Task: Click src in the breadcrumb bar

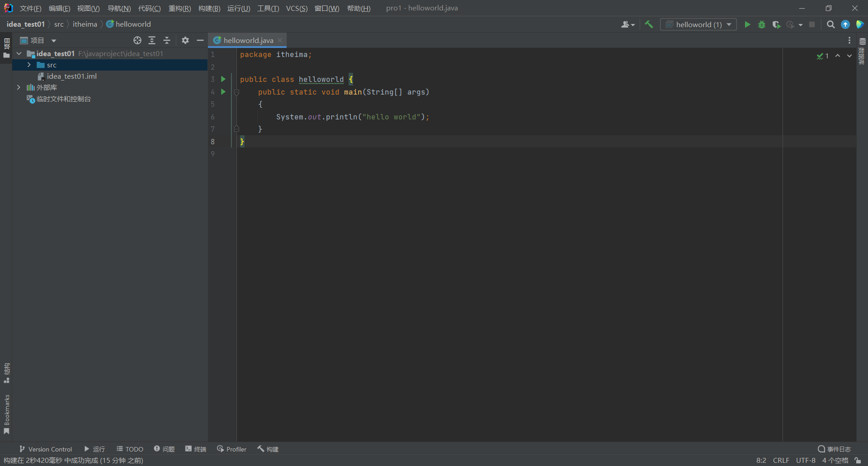Action: tap(59, 24)
